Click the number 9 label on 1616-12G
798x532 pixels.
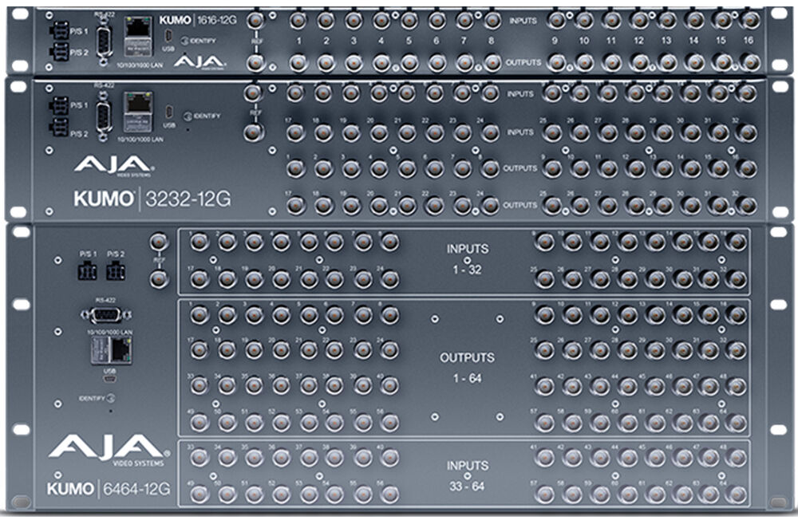[555, 41]
